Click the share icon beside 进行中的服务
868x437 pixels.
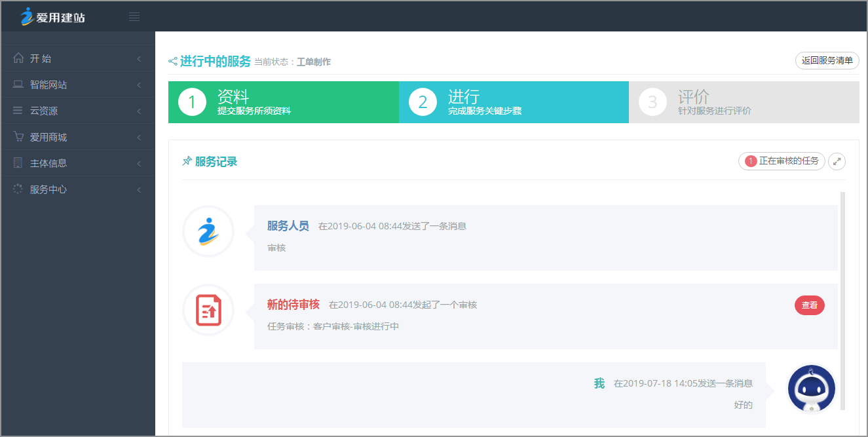tap(173, 61)
